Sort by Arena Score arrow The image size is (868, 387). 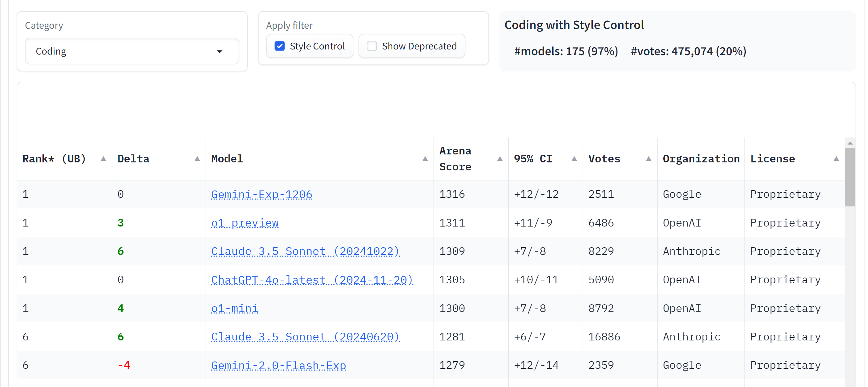tap(500, 159)
